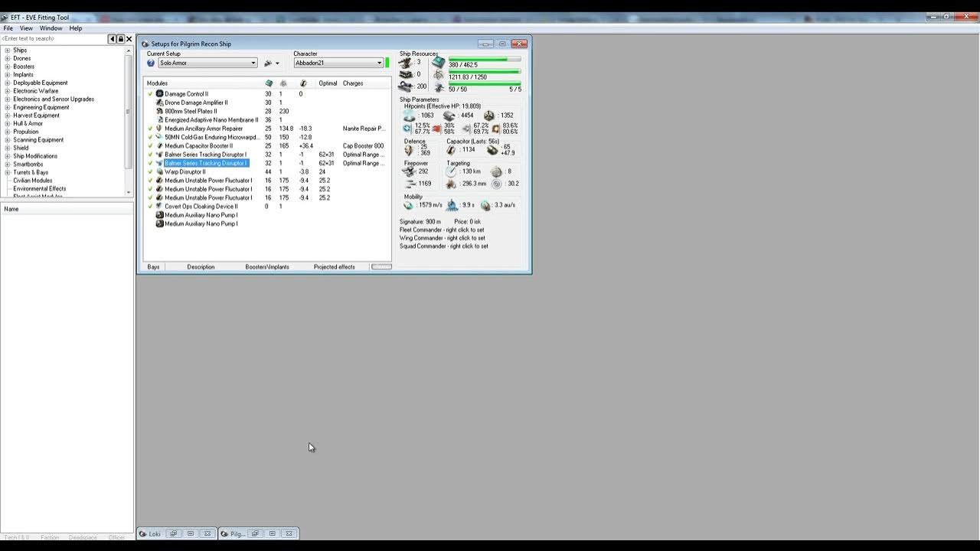Expand the Shield tree node

(x=8, y=148)
